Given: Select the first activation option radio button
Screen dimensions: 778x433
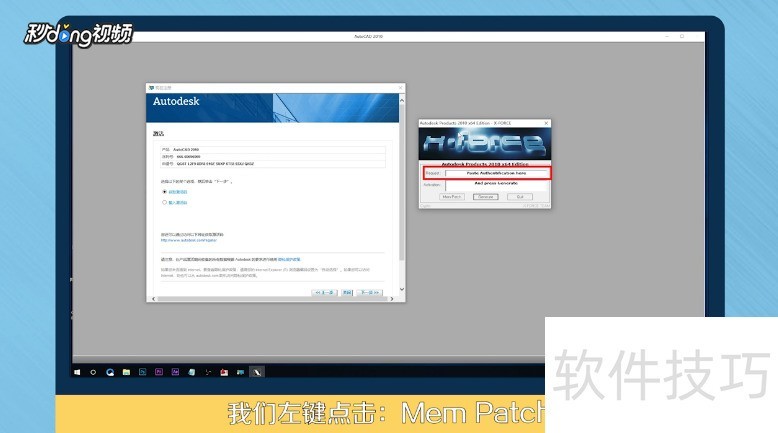Looking at the screenshot, I should click(164, 192).
